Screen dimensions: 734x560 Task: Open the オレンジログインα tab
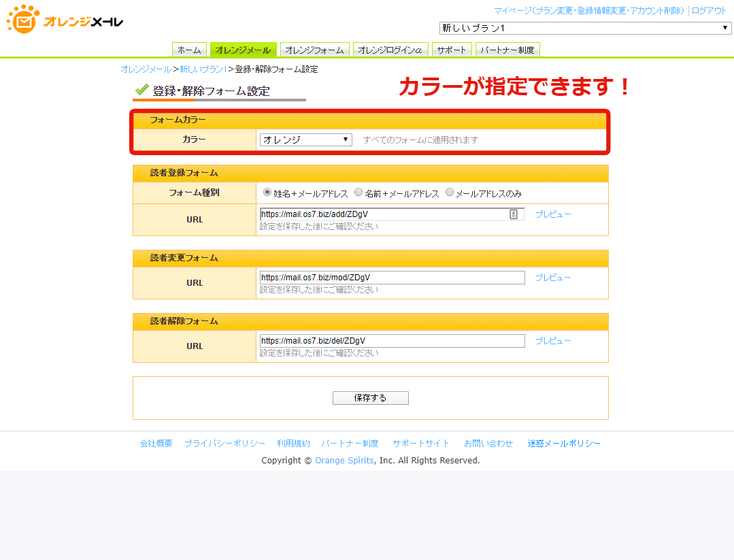click(390, 50)
